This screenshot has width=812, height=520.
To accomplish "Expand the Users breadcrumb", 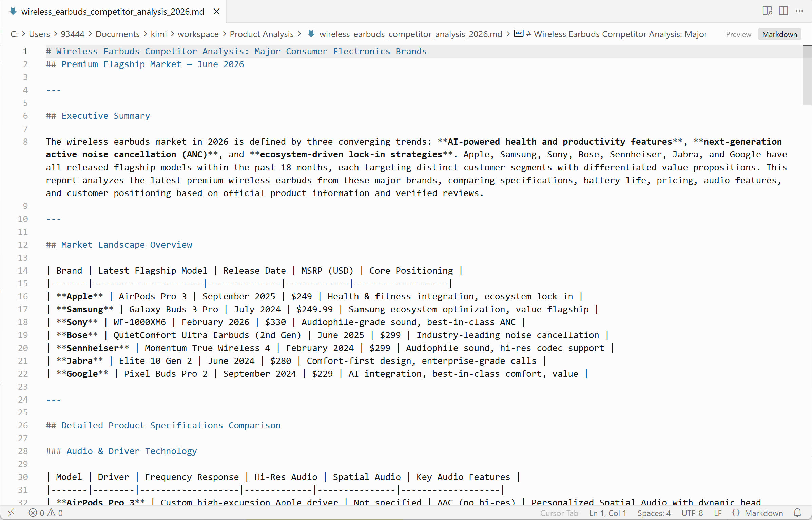I will point(39,34).
